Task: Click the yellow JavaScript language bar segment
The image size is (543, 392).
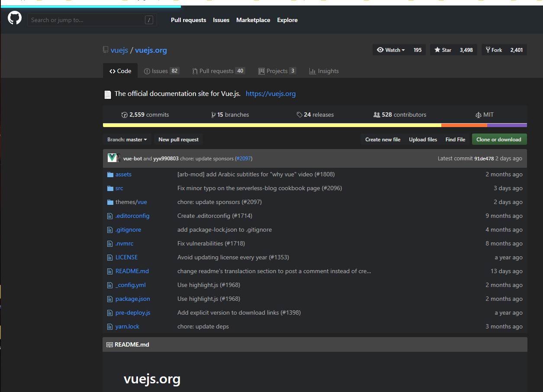Action: pyautogui.click(x=272, y=125)
